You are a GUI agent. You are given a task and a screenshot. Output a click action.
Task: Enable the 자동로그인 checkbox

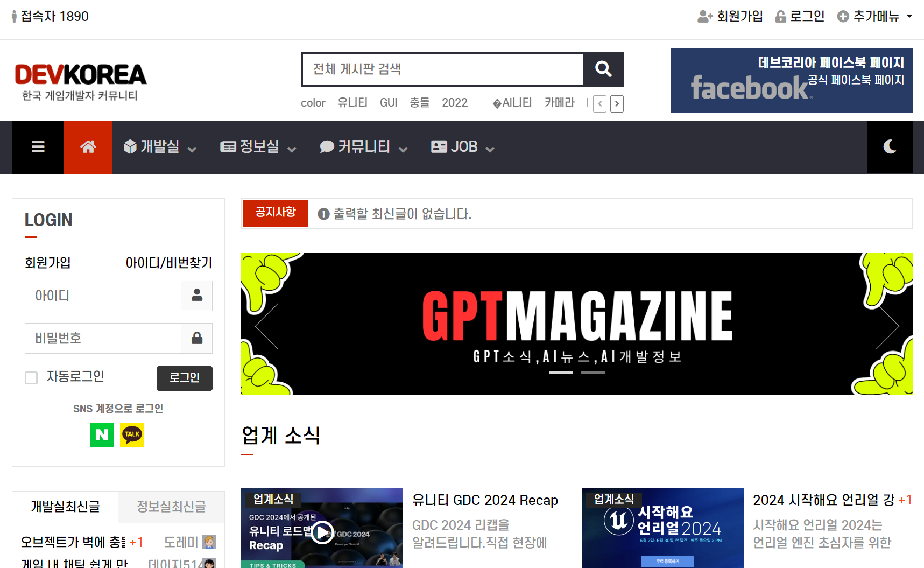coord(31,378)
